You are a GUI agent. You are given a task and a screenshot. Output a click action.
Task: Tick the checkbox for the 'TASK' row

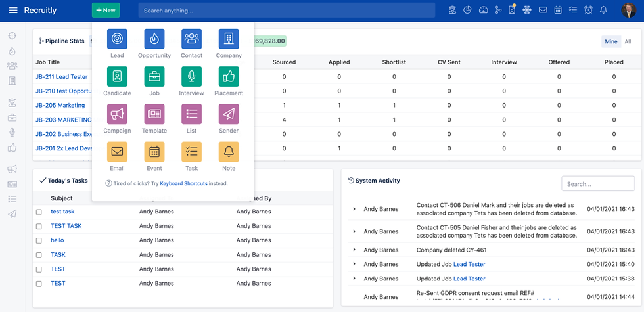coord(39,256)
